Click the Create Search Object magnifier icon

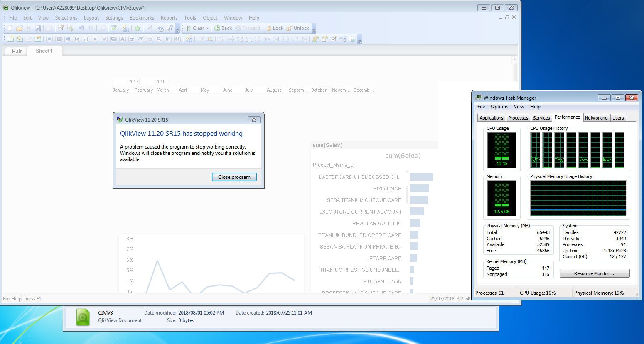[x=159, y=39]
